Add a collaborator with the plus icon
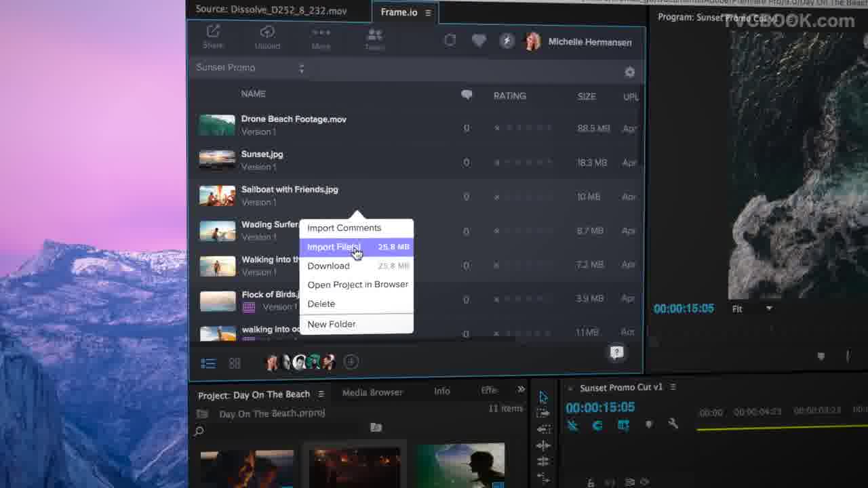This screenshot has height=488, width=868. 351,362
